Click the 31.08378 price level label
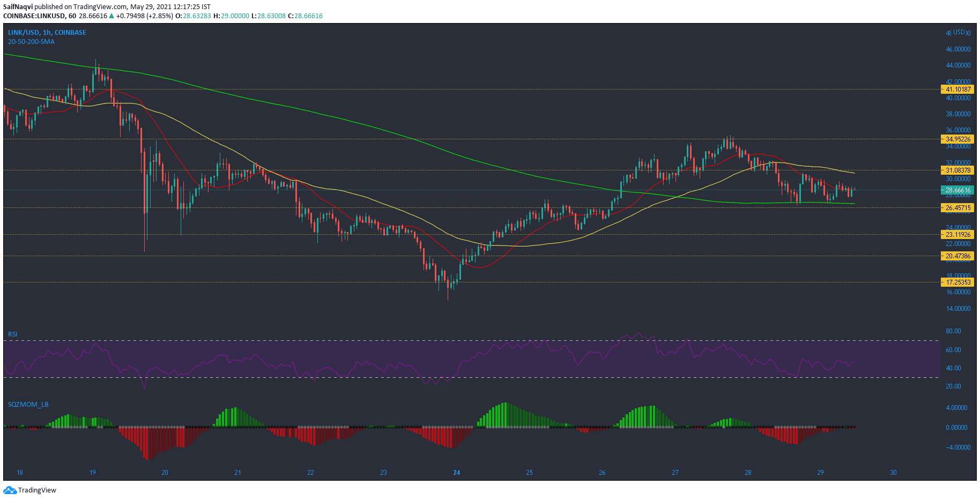Screen dimensions: 980x500 (957, 170)
